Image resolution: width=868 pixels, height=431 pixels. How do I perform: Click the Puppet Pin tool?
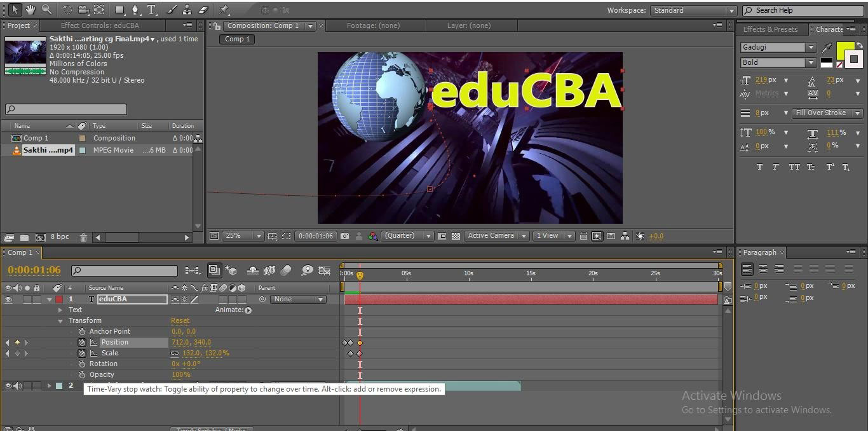point(224,10)
